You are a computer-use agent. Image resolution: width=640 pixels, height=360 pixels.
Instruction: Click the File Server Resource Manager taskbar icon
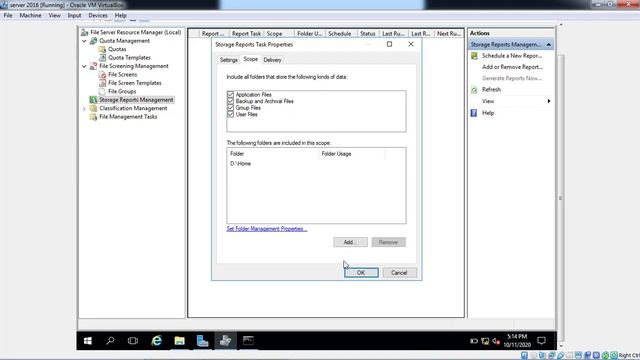pos(225,341)
